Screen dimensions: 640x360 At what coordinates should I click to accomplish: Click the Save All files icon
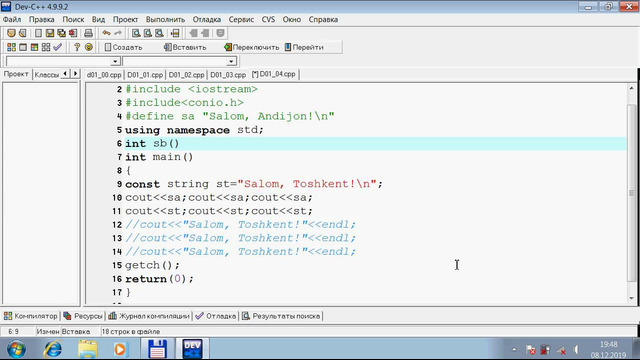pyautogui.click(x=61, y=33)
